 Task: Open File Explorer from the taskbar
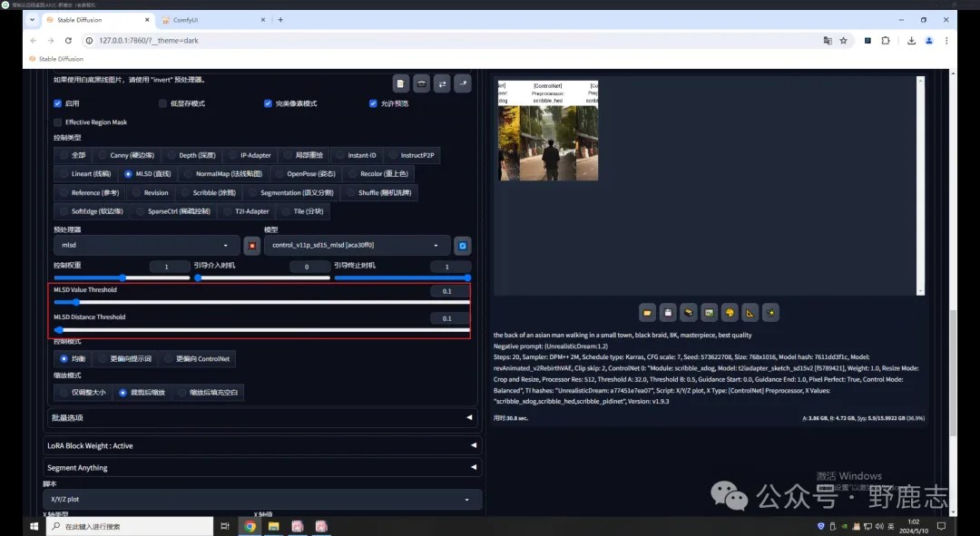(x=274, y=527)
